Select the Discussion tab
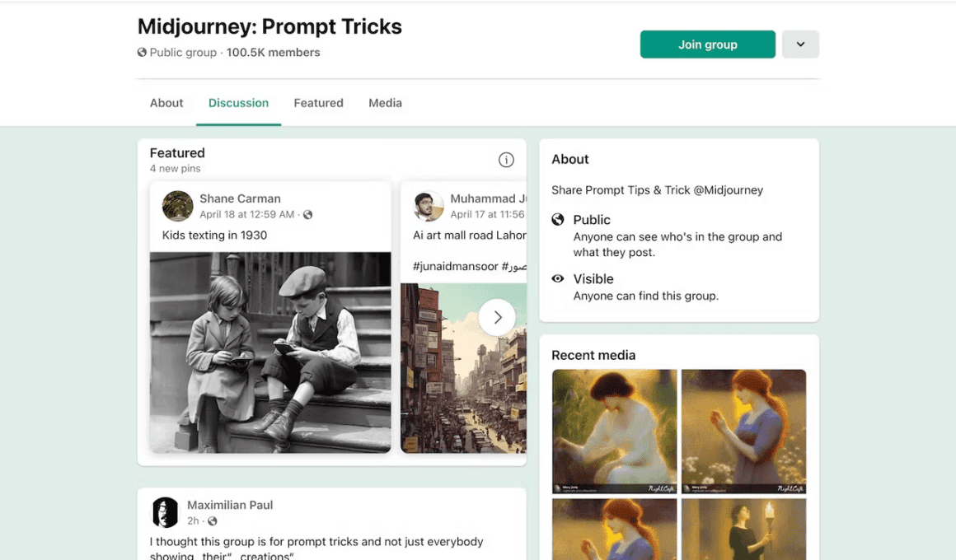Viewport: 956px width, 560px height. tap(238, 103)
